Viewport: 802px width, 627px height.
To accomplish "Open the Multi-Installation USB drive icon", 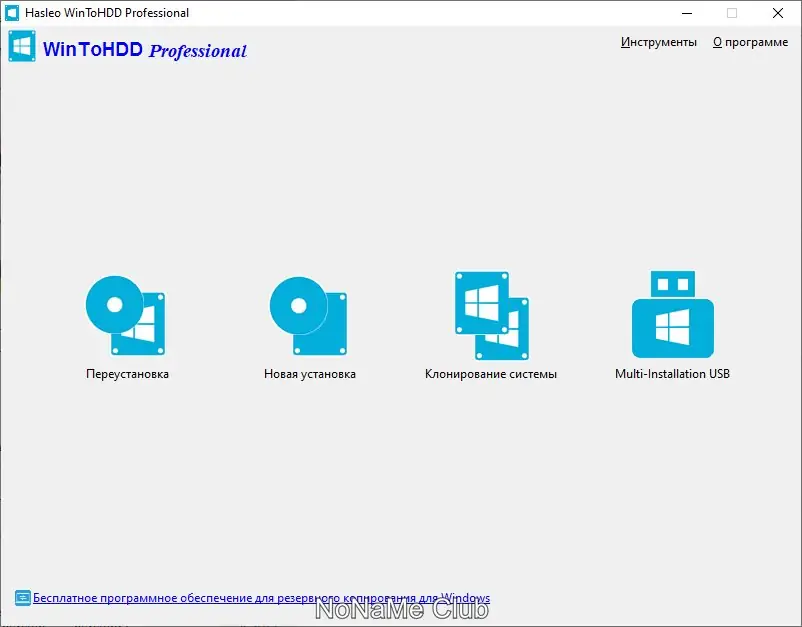I will [x=673, y=314].
